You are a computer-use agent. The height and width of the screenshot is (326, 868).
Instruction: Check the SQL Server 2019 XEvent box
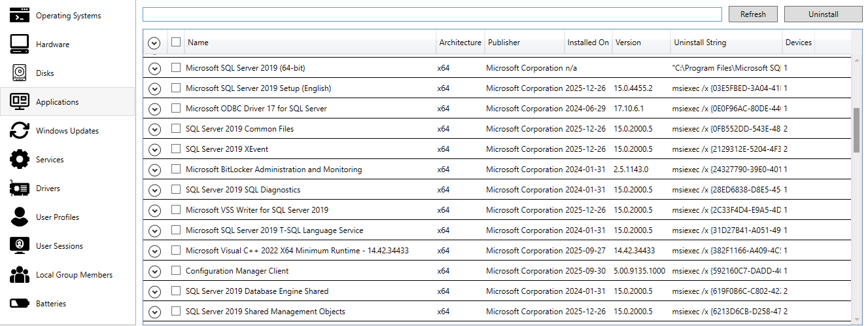click(176, 149)
